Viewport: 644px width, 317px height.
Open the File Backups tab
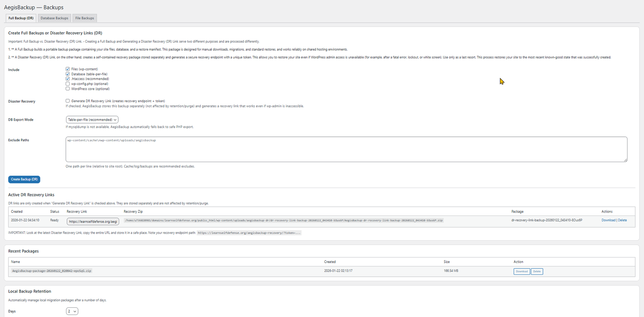[85, 18]
